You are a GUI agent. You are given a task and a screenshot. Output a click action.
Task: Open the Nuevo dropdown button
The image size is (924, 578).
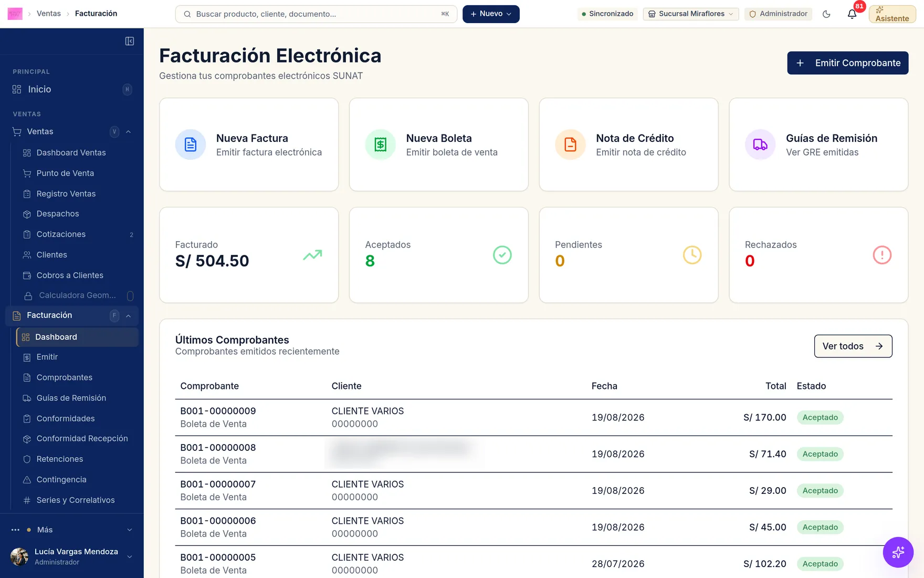pos(491,14)
